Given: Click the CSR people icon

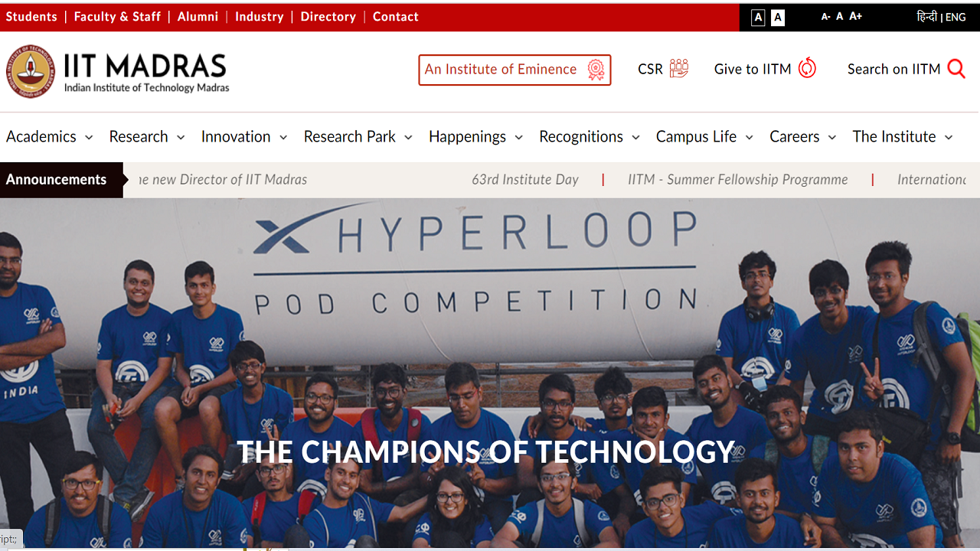Looking at the screenshot, I should 678,69.
